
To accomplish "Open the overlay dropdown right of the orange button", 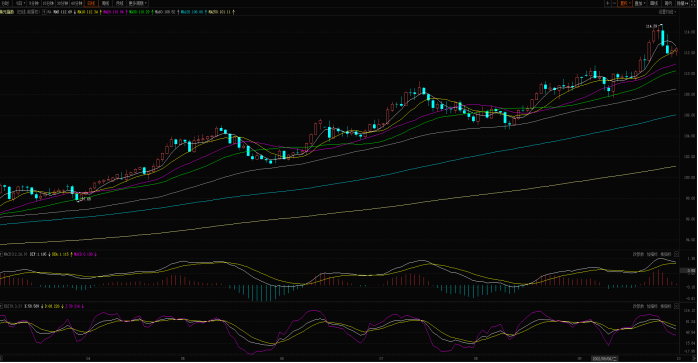I will [x=640, y=3].
